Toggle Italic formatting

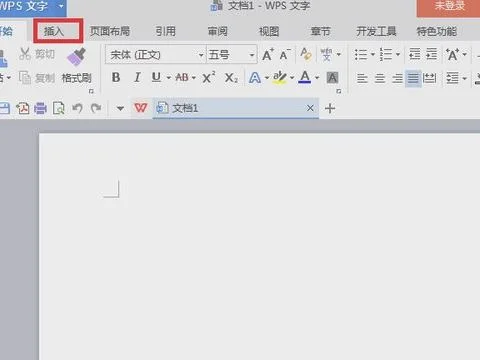[137, 78]
